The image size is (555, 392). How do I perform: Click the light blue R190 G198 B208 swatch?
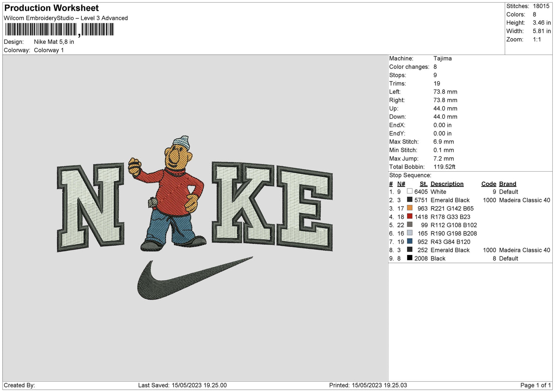click(409, 233)
